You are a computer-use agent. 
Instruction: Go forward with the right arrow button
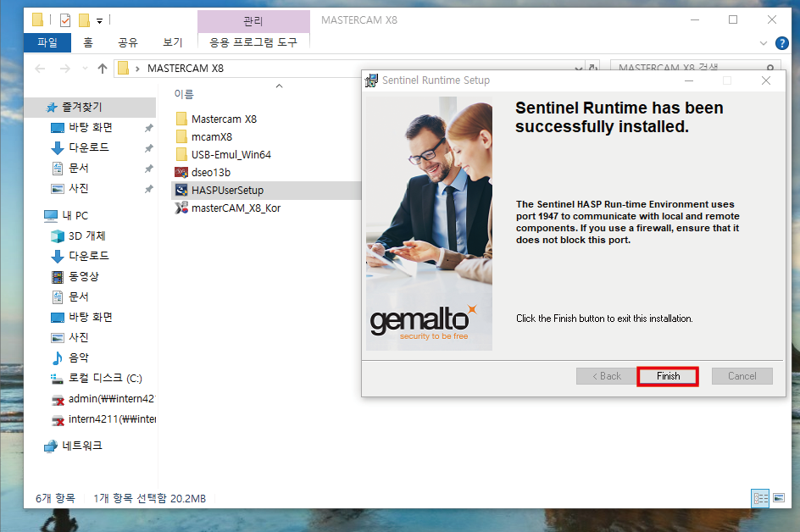(x=64, y=69)
